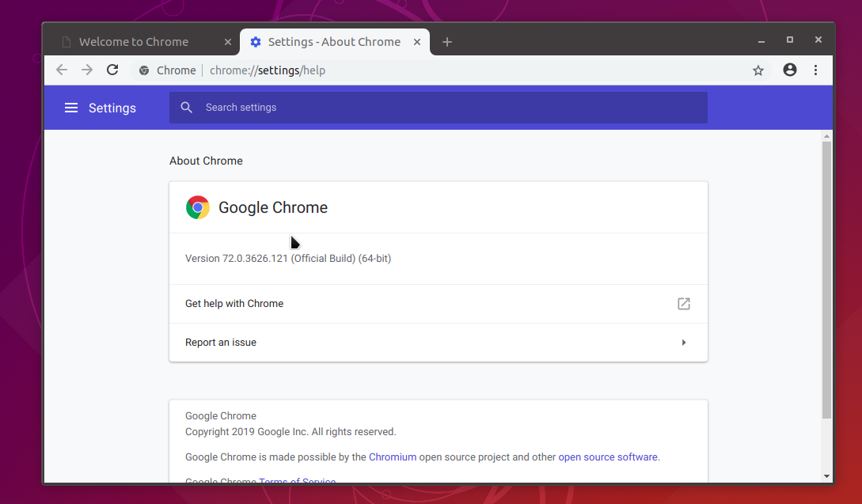
Task: Maximize the Chrome window
Action: pos(790,40)
